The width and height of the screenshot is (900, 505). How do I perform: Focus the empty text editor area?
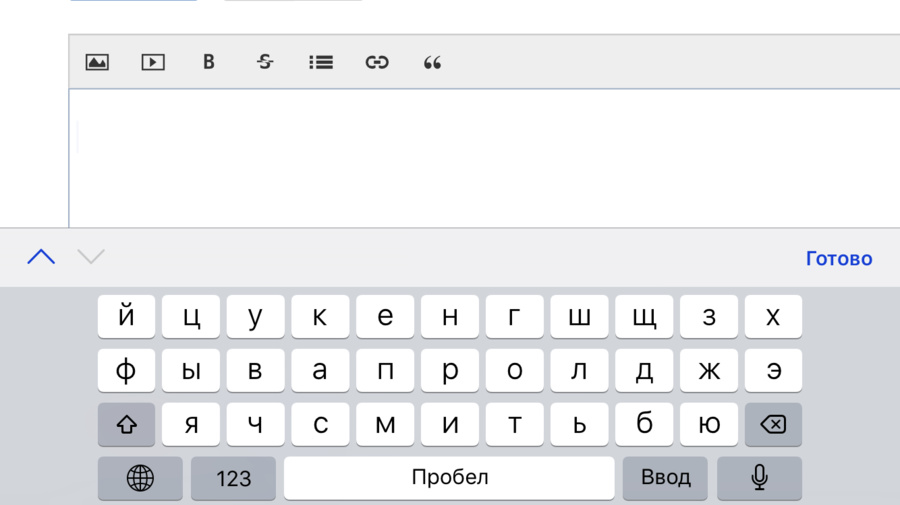click(x=484, y=158)
